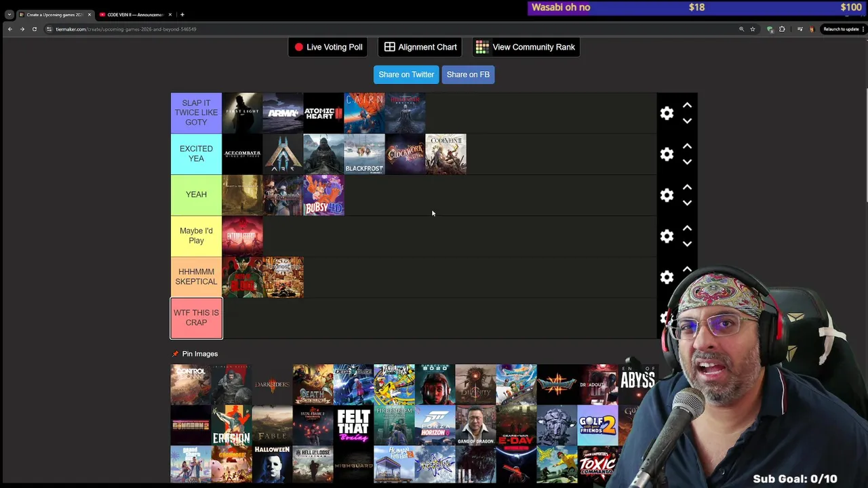The height and width of the screenshot is (488, 868).
Task: Pick the Gears of War E-Day image
Action: click(516, 425)
